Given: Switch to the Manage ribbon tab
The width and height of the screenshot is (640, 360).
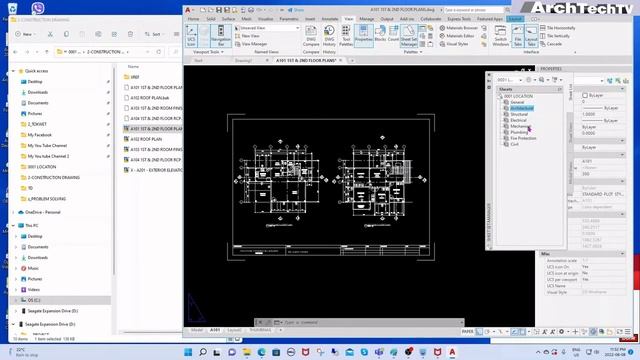Looking at the screenshot, I should 367,19.
